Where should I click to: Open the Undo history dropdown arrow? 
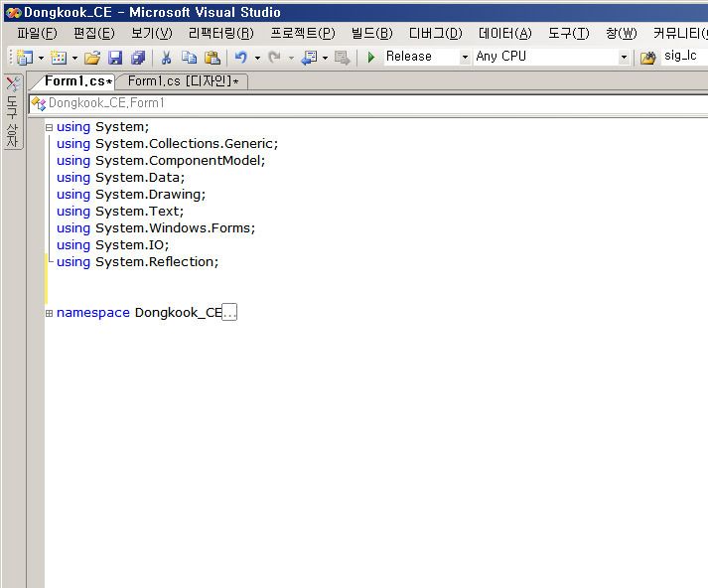(257, 58)
